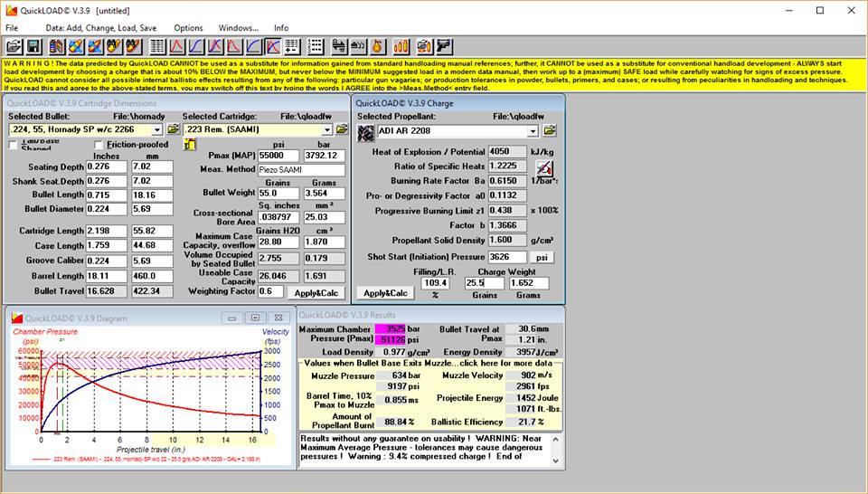This screenshot has height=494, width=868.
Task: Close the QuickLOAD Diagram sub-window
Action: click(279, 318)
